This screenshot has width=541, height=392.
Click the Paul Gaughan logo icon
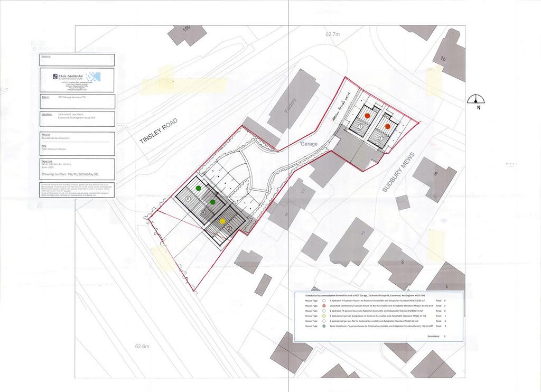click(55, 76)
